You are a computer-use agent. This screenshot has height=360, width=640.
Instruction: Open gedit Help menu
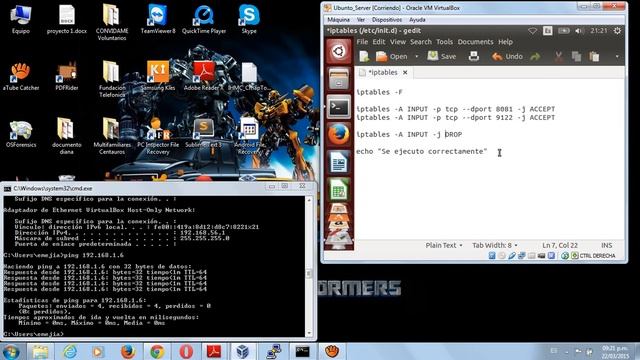coord(505,42)
